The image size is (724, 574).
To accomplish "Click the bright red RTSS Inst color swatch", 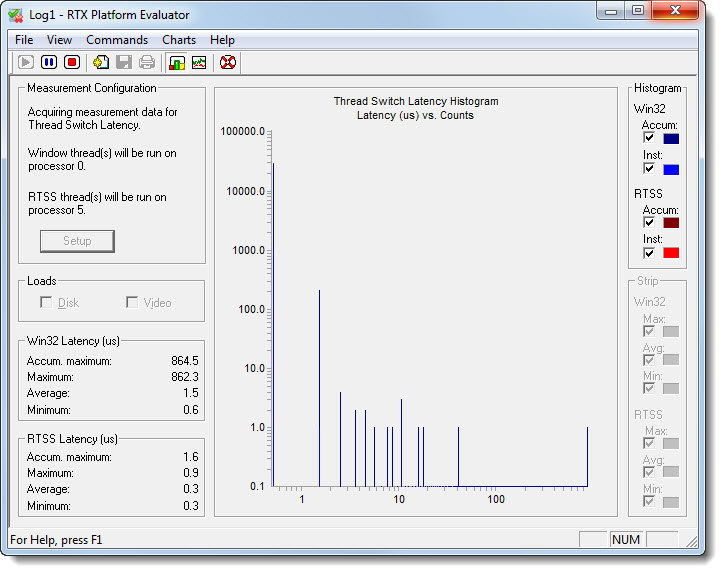I will pyautogui.click(x=671, y=253).
